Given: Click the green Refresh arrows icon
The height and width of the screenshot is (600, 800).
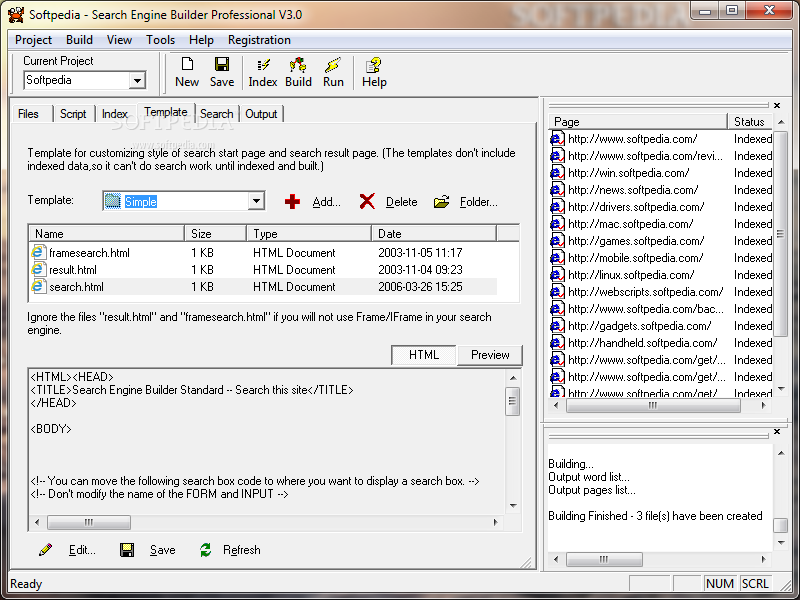Looking at the screenshot, I should (206, 549).
